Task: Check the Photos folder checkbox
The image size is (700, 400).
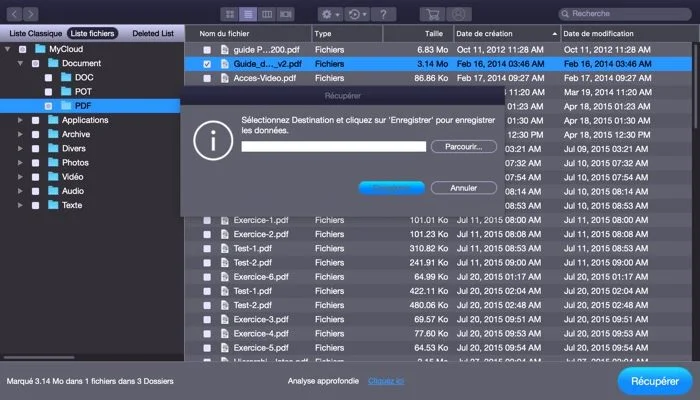Action: click(36, 163)
